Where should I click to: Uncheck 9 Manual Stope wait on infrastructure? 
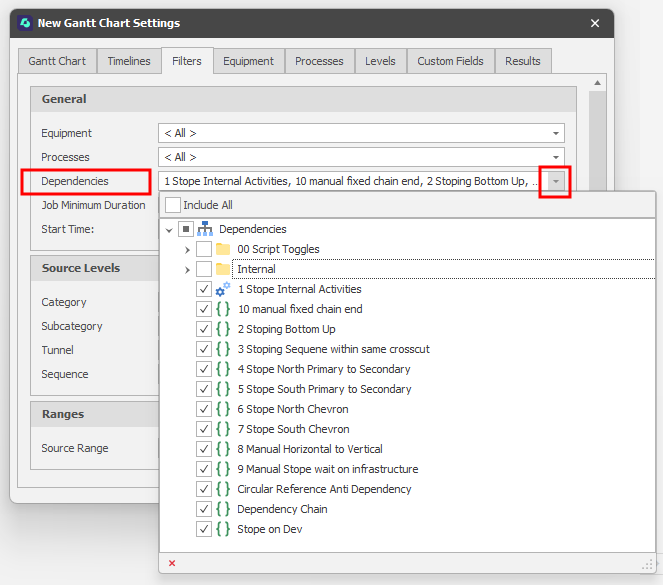pos(204,470)
